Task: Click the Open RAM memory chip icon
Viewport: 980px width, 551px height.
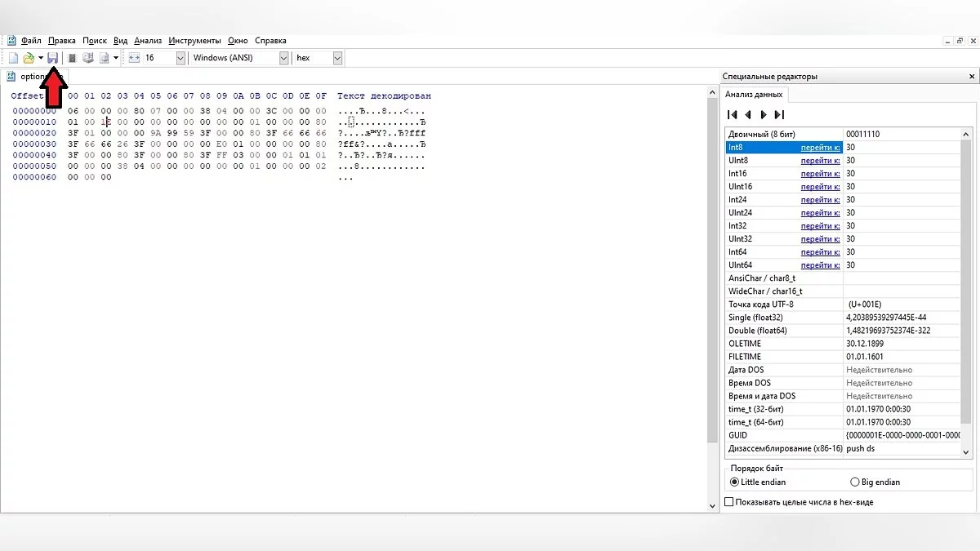Action: (72, 58)
